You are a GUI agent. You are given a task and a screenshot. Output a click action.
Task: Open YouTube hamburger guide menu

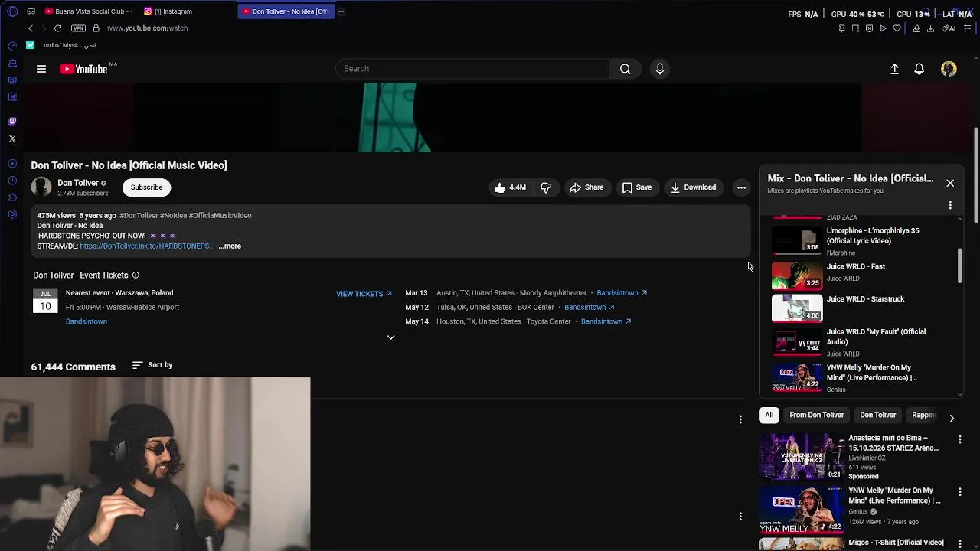pos(41,69)
